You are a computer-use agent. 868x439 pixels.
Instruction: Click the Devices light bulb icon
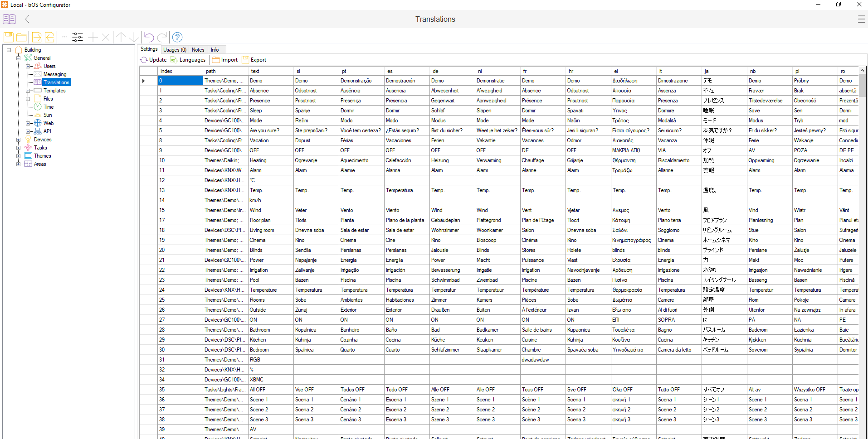[x=28, y=140]
